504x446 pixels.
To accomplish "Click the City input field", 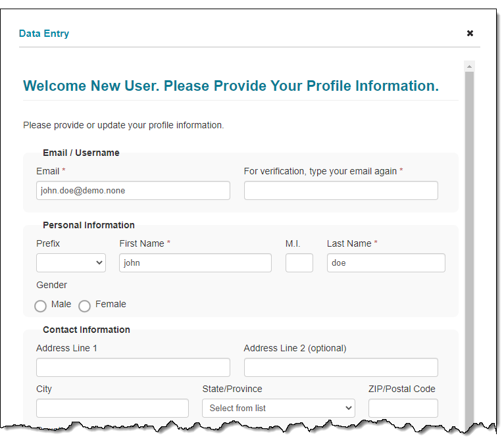I will click(x=112, y=409).
